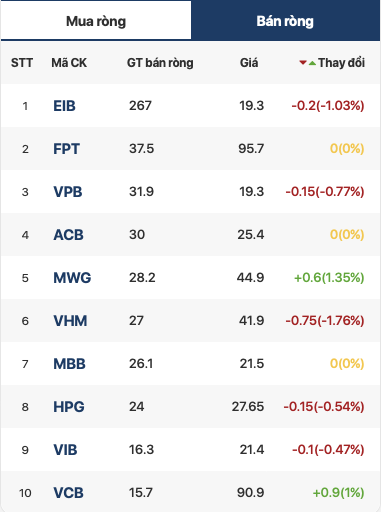This screenshot has height=512, width=381.
Task: Open the FPT stock link
Action: point(66,149)
